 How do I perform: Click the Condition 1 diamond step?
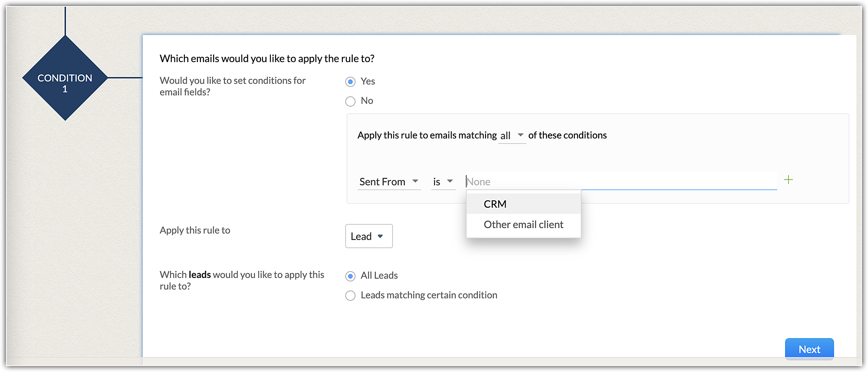pyautogui.click(x=65, y=78)
